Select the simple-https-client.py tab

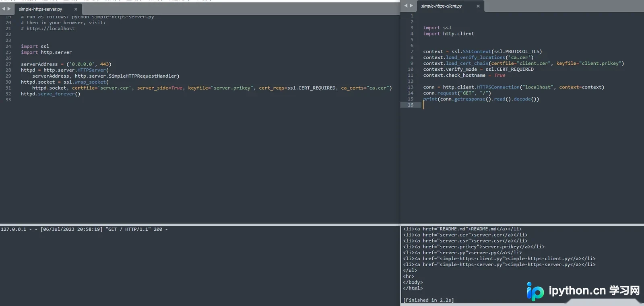tap(442, 6)
